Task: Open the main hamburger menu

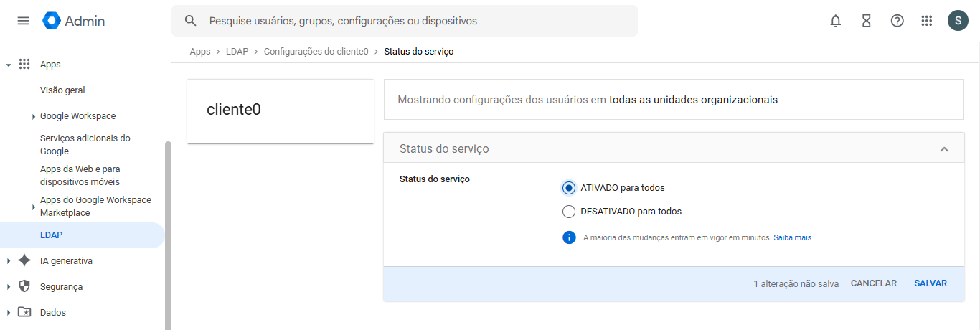Action: (24, 21)
